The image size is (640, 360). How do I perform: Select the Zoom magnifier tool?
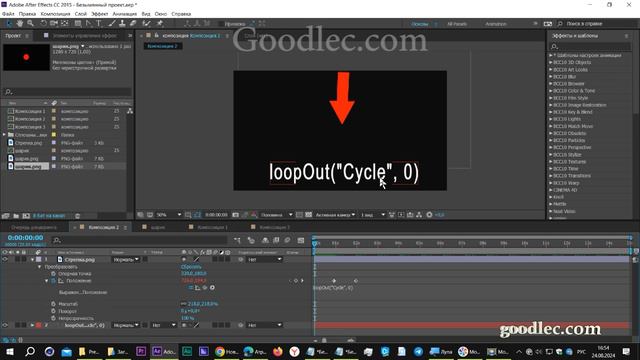[30, 24]
